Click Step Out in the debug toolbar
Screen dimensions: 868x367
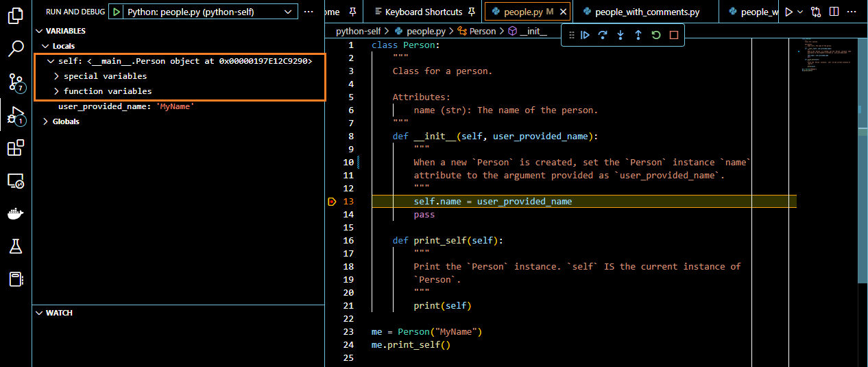pyautogui.click(x=638, y=35)
